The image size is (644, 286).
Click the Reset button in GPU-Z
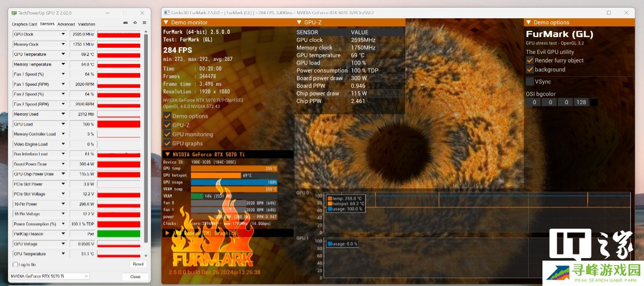coord(138,264)
